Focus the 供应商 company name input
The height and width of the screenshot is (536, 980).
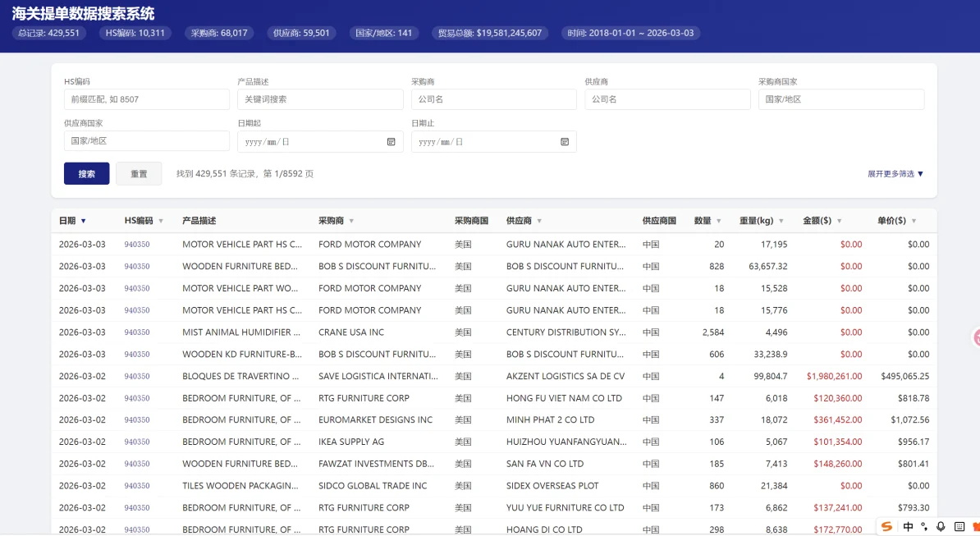tap(667, 99)
